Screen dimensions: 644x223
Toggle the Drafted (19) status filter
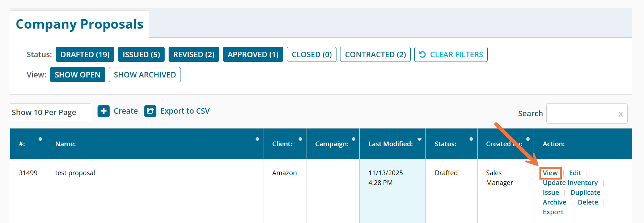(85, 55)
